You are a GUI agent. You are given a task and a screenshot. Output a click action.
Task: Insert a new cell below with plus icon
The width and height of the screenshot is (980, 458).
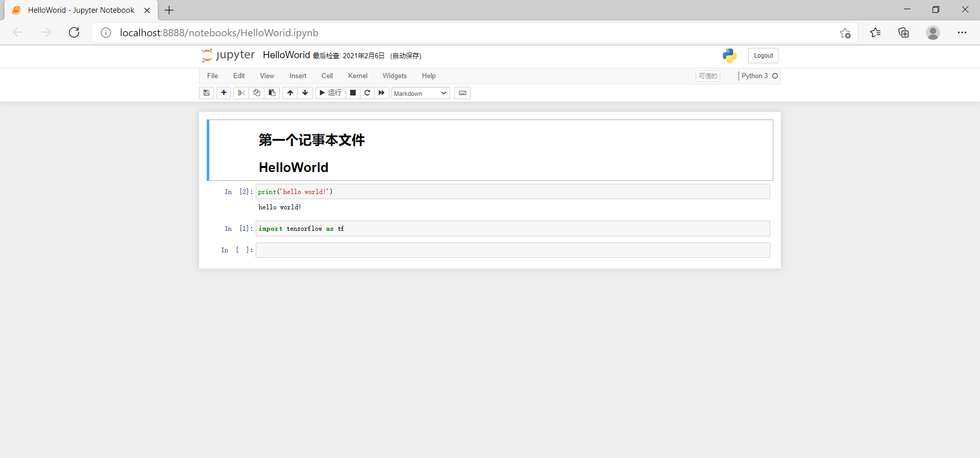point(224,93)
